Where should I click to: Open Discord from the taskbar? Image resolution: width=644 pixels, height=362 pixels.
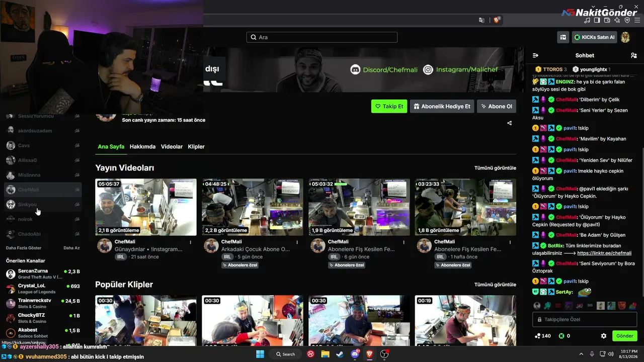click(x=355, y=354)
